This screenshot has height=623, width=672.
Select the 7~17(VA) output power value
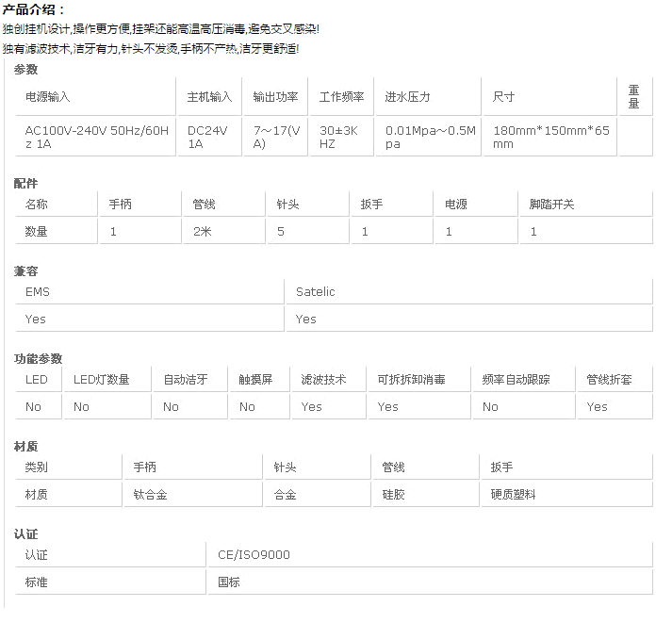pos(275,137)
